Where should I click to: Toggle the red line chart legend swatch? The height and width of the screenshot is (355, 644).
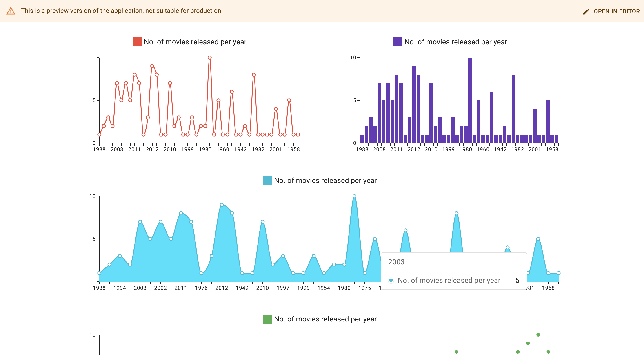click(x=137, y=42)
